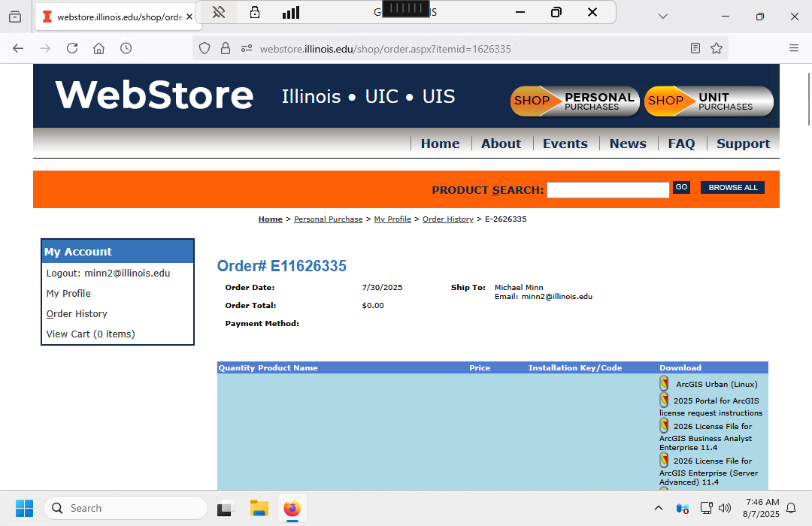The width and height of the screenshot is (812, 526).
Task: Click Business Analyst Enterprise 11.4 license download icon
Action: point(665,425)
